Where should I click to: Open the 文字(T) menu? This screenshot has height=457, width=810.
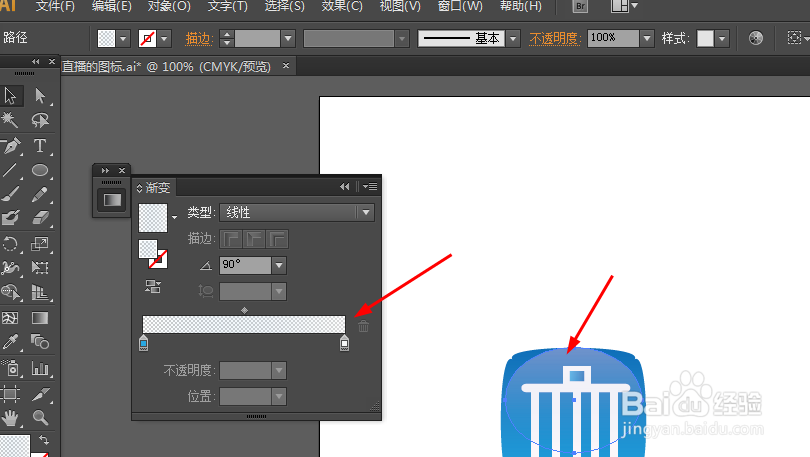[x=227, y=6]
